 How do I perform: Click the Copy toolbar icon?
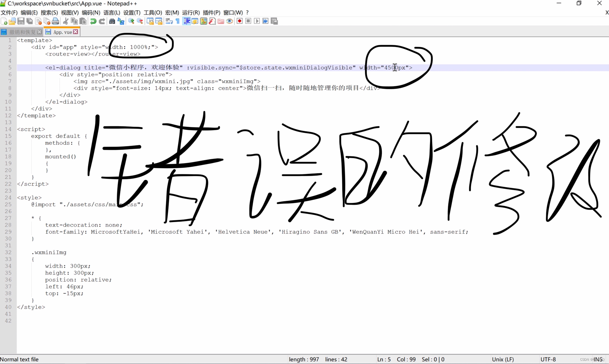click(74, 21)
